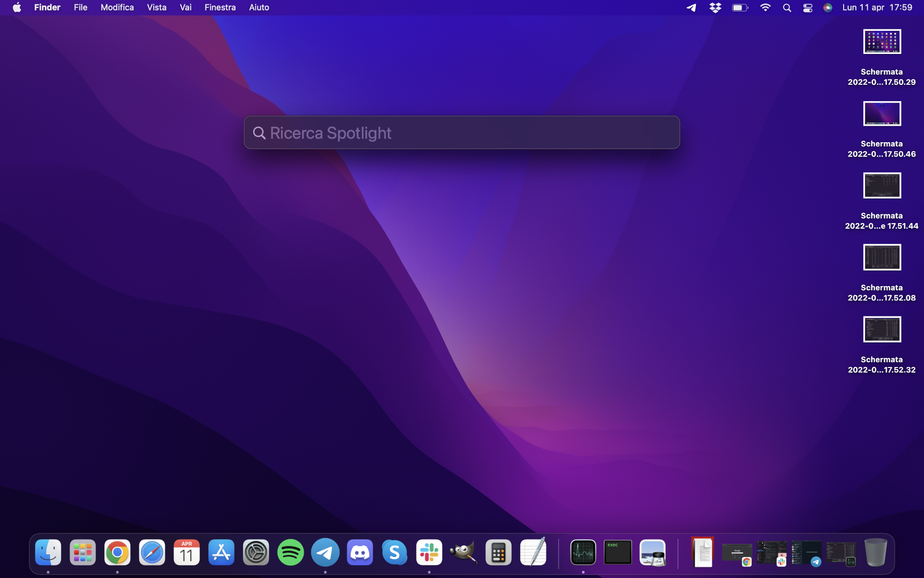Launch Skype from the Dock
Screen dimensions: 924x578
click(395, 552)
